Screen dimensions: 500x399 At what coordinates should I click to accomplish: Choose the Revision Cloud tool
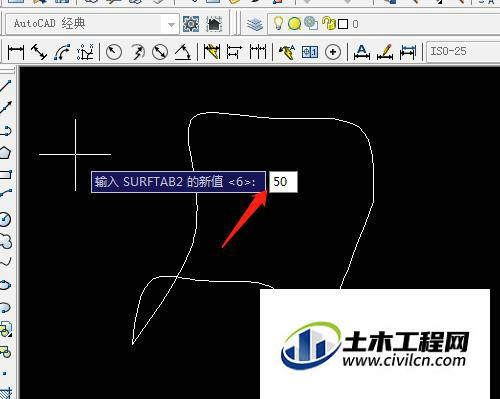coord(6,241)
